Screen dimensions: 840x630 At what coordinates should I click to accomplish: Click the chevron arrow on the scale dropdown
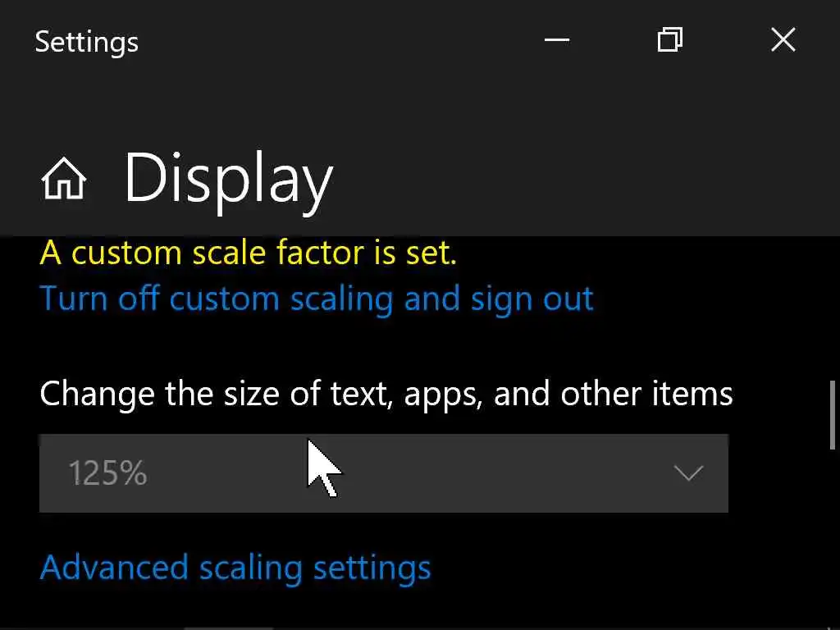[x=687, y=473]
